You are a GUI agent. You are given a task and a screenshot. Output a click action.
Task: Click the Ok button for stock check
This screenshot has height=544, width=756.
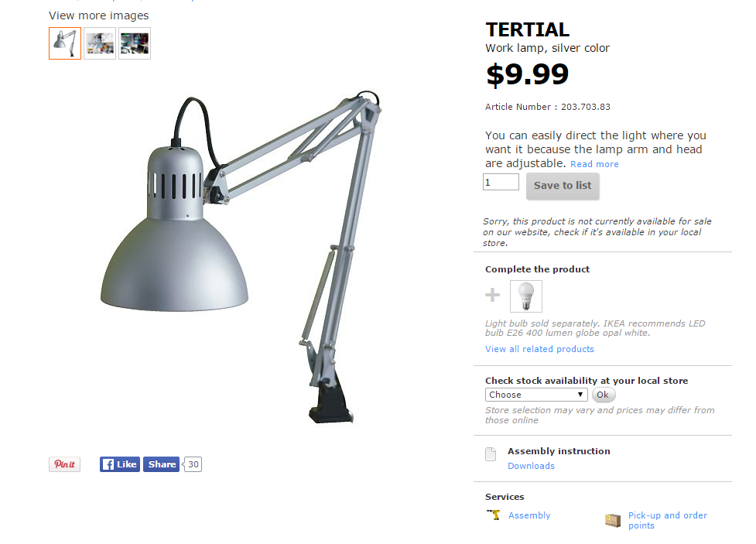coord(603,395)
